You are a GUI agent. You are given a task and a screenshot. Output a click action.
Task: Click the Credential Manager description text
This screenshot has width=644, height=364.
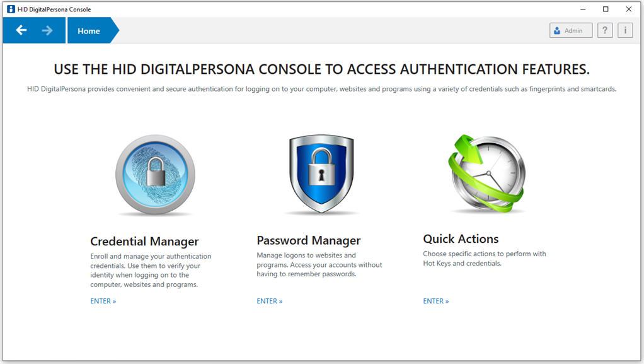pos(151,271)
